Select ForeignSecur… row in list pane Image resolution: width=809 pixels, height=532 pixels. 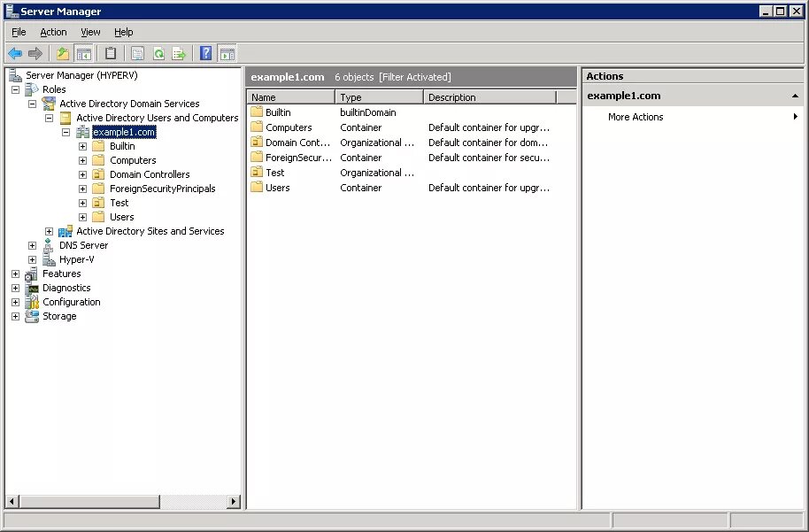point(412,158)
